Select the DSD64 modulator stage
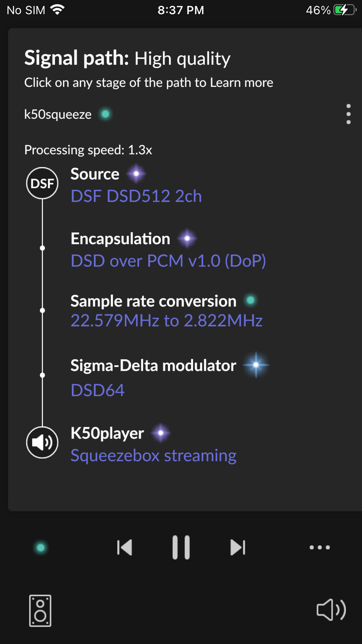 [97, 390]
